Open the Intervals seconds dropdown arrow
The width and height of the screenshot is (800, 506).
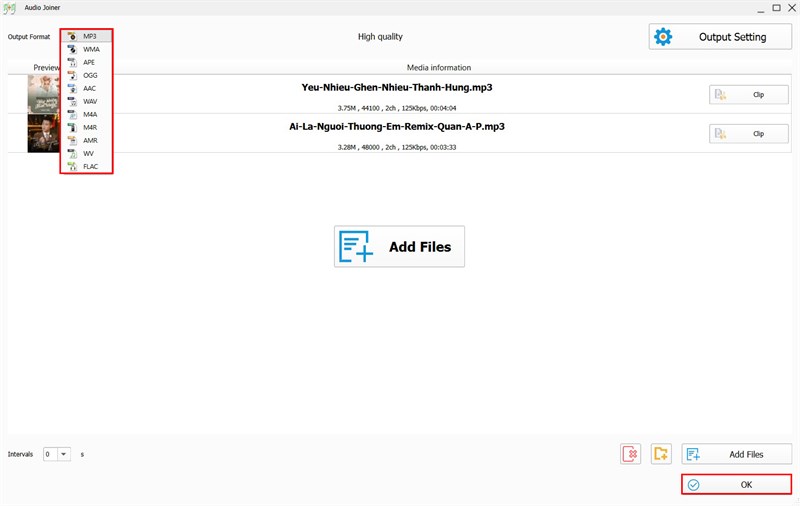click(x=65, y=454)
